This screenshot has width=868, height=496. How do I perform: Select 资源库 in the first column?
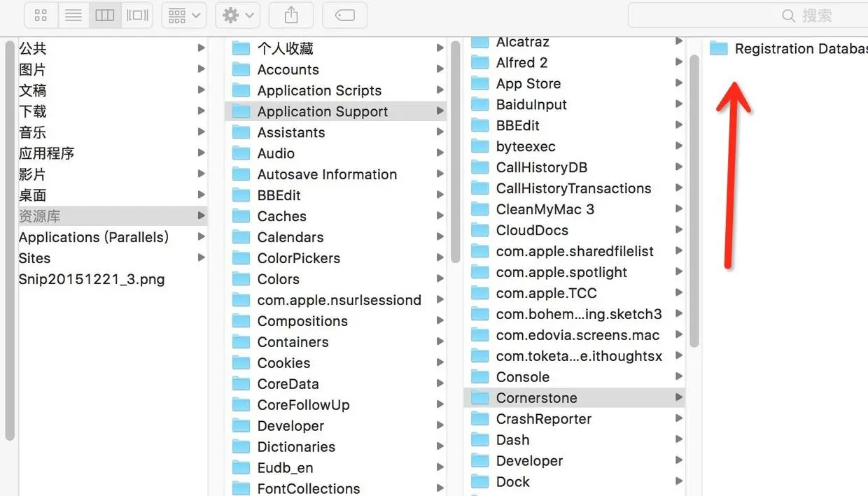point(39,216)
